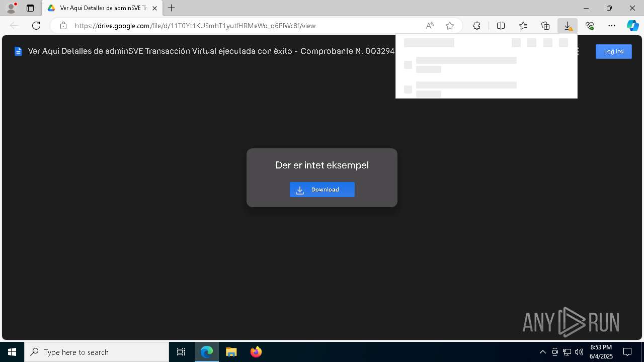This screenshot has height=362, width=644.
Task: Click the Der er intet eksempel message
Action: (322, 165)
